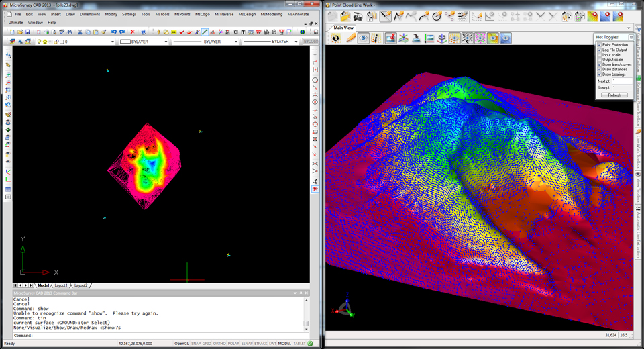The width and height of the screenshot is (644, 349).
Task: Click the Undo arrow icon
Action: click(113, 32)
